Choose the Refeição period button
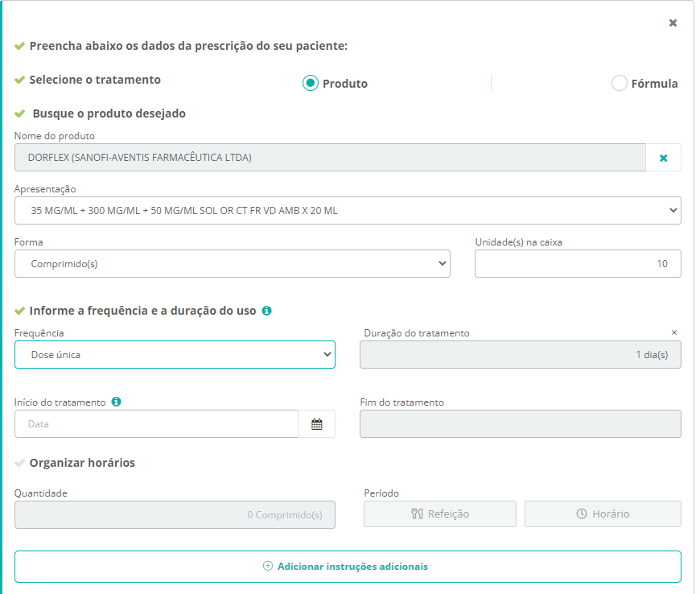 (x=439, y=514)
